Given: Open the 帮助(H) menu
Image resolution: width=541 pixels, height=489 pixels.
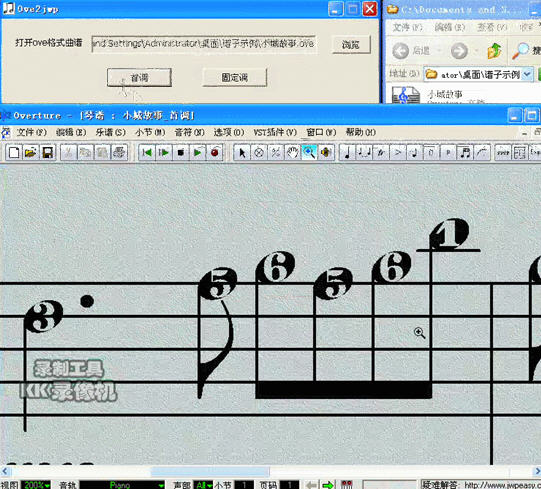Looking at the screenshot, I should 361,132.
